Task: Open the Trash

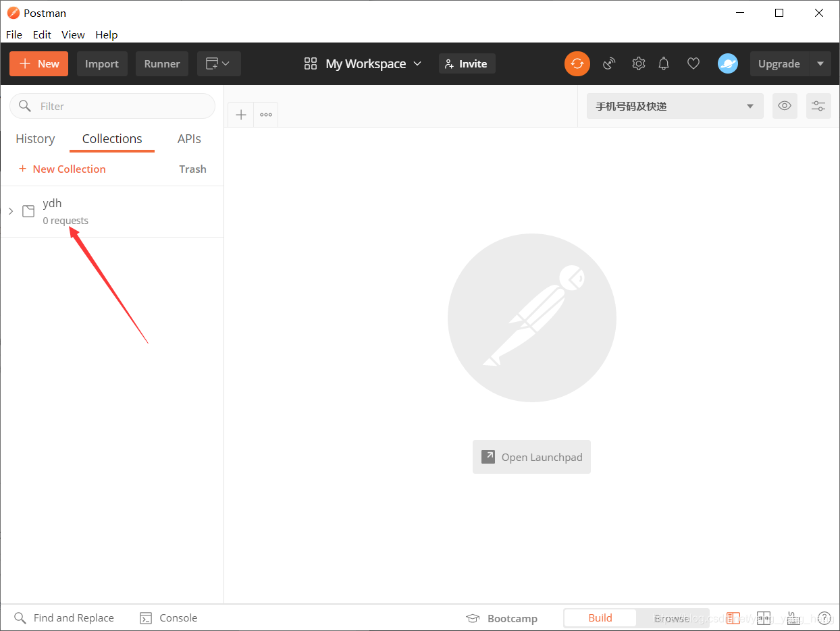Action: click(x=192, y=169)
